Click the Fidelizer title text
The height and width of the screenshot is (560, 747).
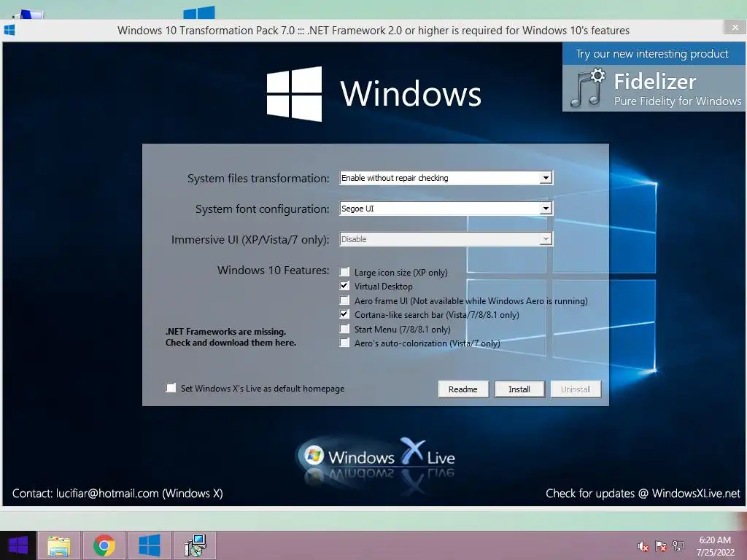pyautogui.click(x=655, y=82)
